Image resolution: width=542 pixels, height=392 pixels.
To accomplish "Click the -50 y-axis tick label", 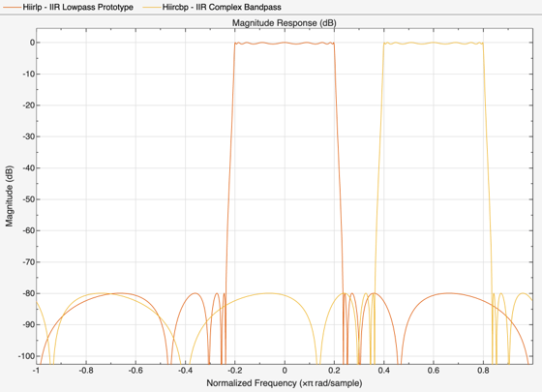I will coord(28,199).
